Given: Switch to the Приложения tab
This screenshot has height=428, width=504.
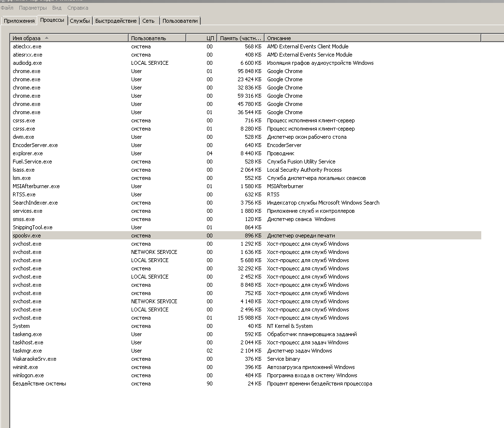Looking at the screenshot, I should [19, 21].
